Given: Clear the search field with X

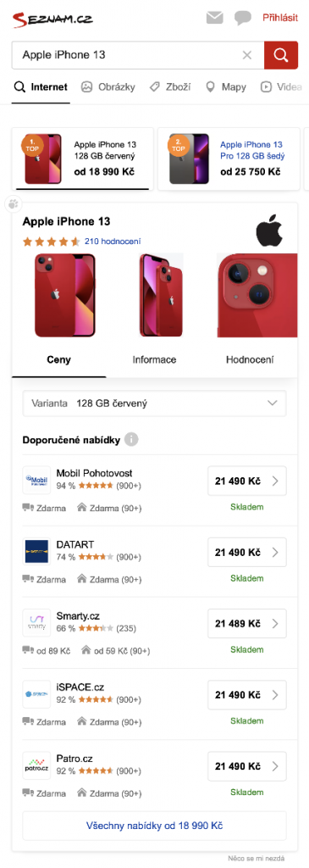Looking at the screenshot, I should point(247,55).
